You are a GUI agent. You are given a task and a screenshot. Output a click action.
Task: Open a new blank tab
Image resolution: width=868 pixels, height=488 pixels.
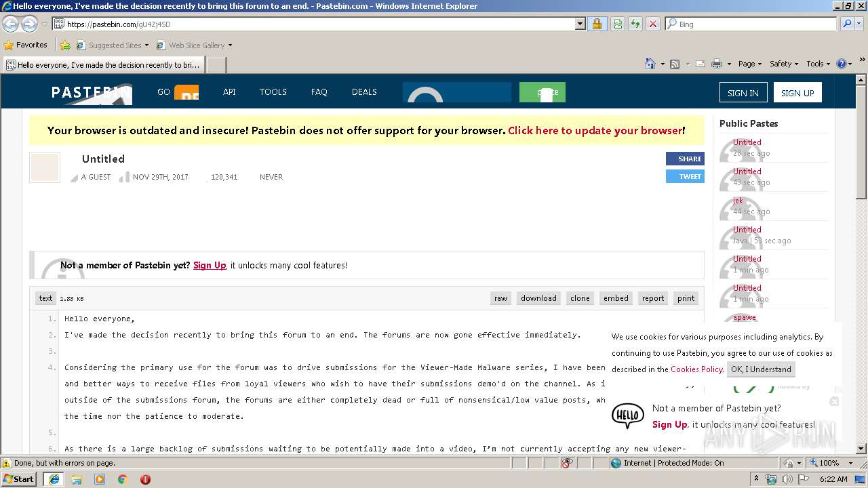[216, 65]
